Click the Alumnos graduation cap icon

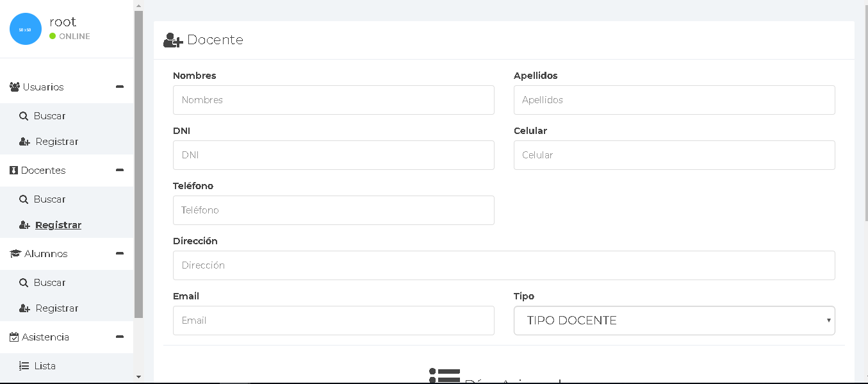tap(15, 254)
